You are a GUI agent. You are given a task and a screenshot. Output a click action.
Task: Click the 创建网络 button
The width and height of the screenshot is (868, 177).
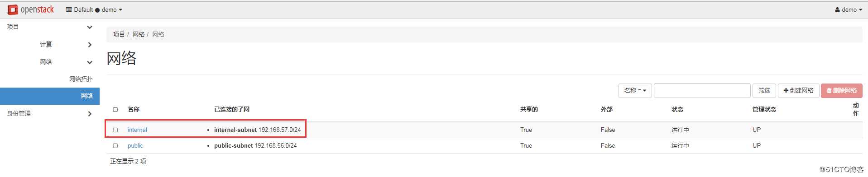point(798,90)
